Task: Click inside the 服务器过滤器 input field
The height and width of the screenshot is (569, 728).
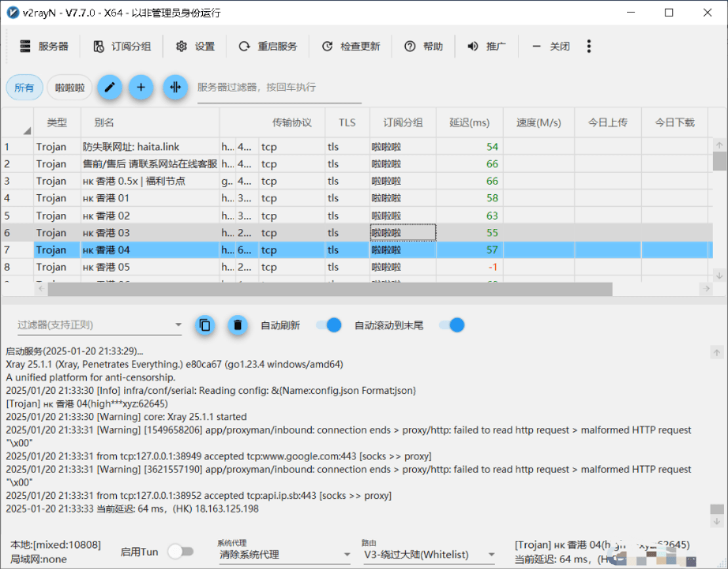Action: click(276, 87)
